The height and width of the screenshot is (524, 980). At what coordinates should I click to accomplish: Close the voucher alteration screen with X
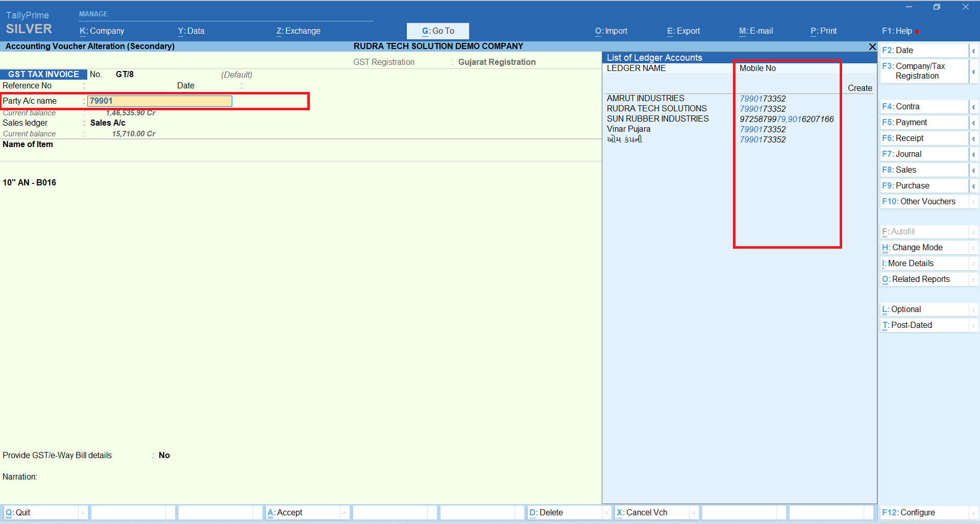(x=872, y=46)
